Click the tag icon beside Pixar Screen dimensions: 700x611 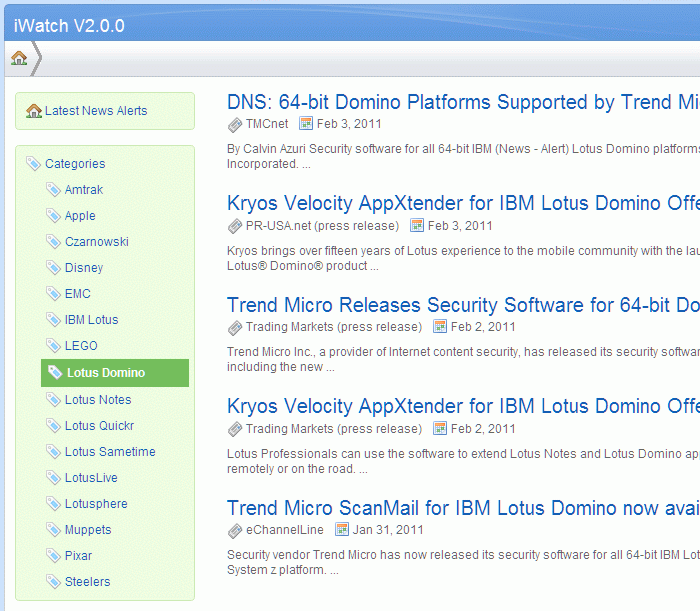[53, 556]
